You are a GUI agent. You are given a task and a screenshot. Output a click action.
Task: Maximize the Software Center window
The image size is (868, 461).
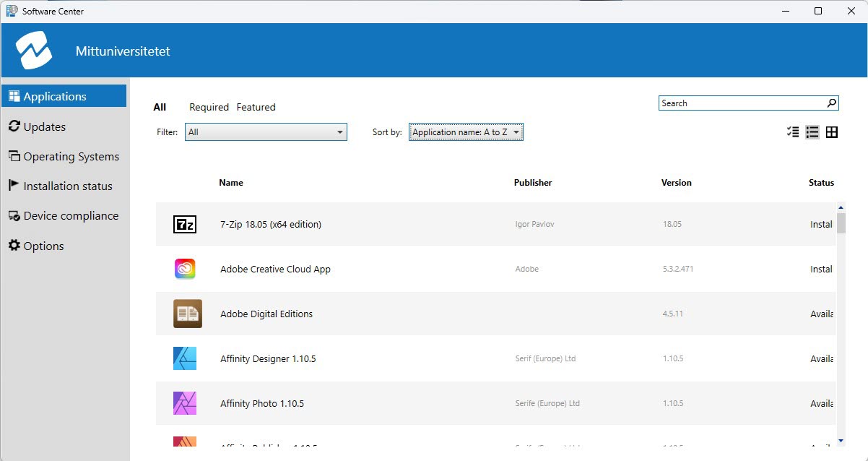coord(817,11)
